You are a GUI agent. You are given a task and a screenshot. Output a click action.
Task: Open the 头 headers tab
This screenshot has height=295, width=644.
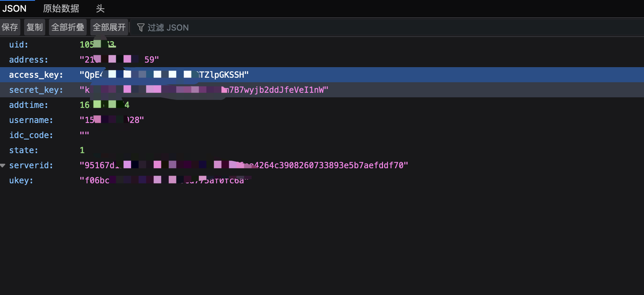point(100,8)
